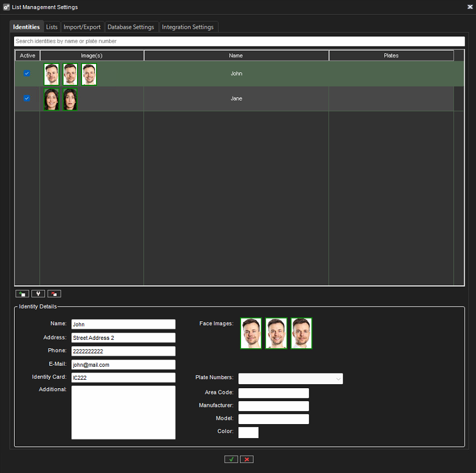The width and height of the screenshot is (476, 473).
Task: Select John's third thumbnail in table row
Action: [89, 74]
